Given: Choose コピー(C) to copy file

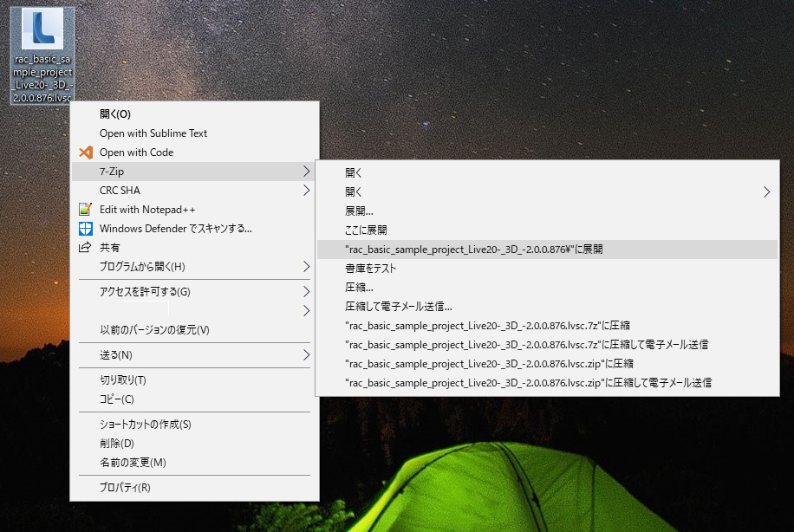Looking at the screenshot, I should pos(194,399).
